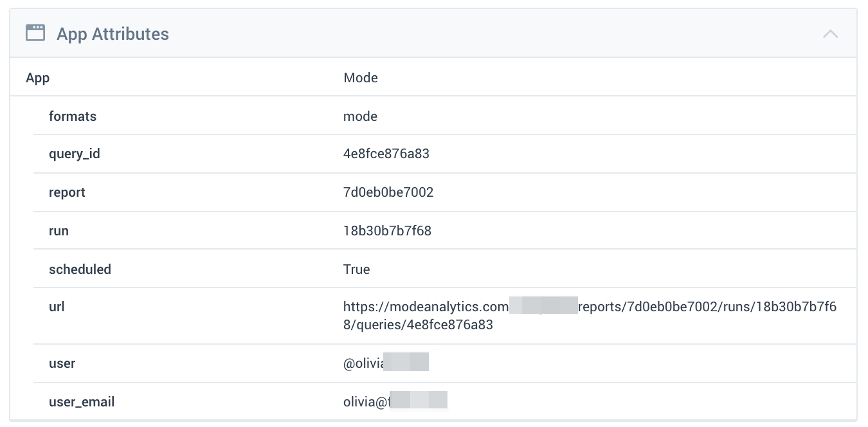Click the @olivia user value
The width and height of the screenshot is (868, 427).
coord(386,363)
